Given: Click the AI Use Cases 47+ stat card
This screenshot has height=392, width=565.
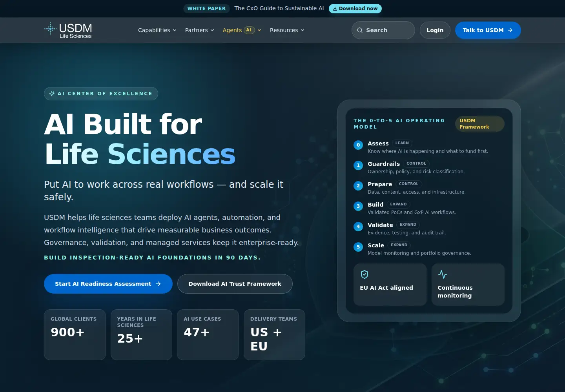Looking at the screenshot, I should (208, 335).
